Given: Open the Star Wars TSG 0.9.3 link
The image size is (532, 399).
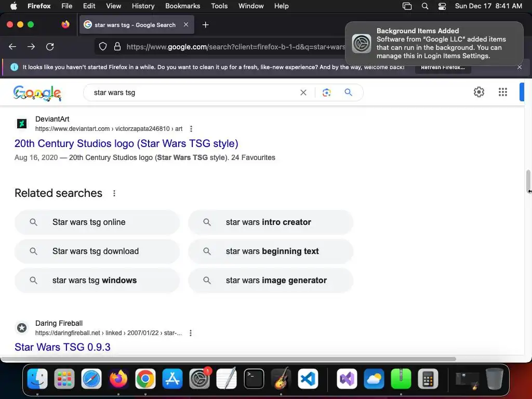Looking at the screenshot, I should [x=62, y=347].
